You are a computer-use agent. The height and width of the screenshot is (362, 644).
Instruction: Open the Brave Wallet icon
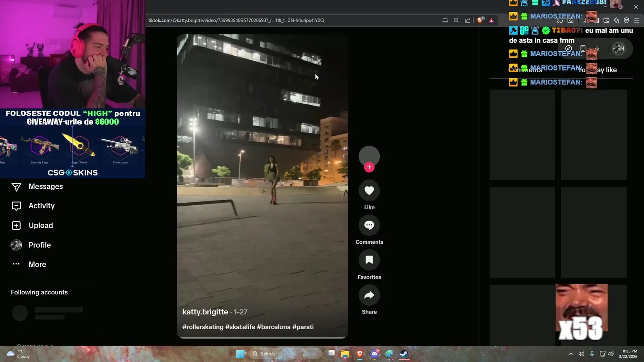pyautogui.click(x=606, y=20)
